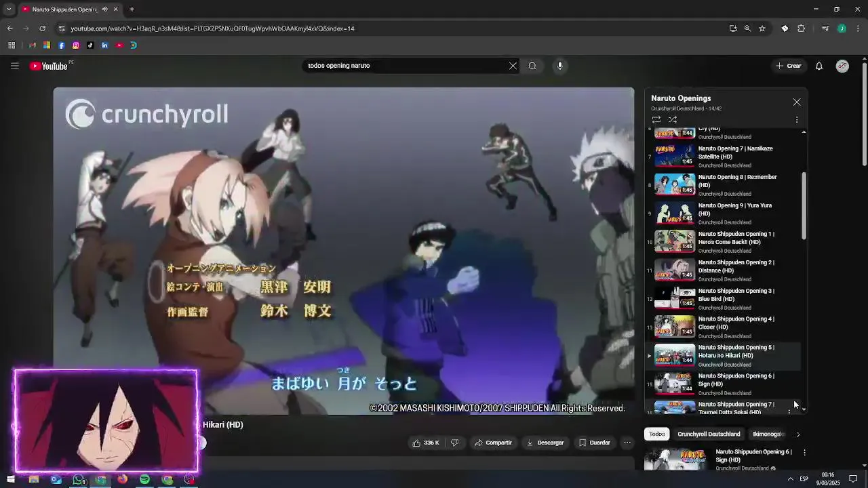Open media controls icon in toolbar
The height and width of the screenshot is (488, 868).
[825, 28]
